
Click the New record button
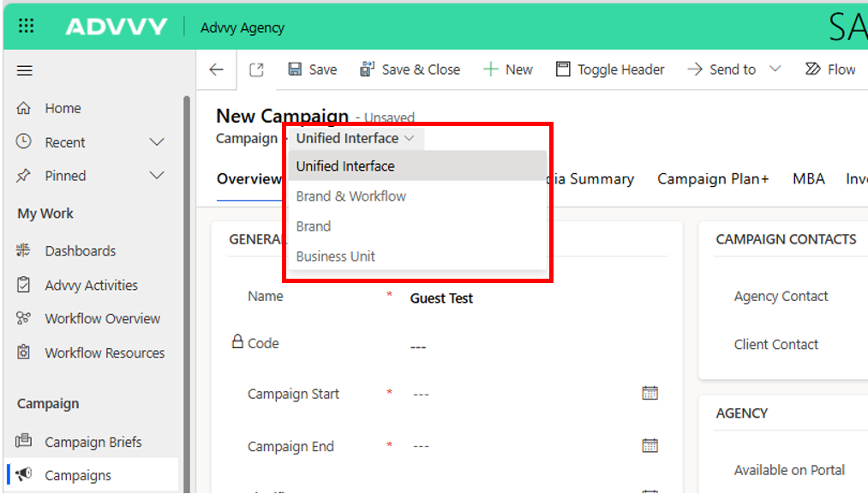click(507, 69)
